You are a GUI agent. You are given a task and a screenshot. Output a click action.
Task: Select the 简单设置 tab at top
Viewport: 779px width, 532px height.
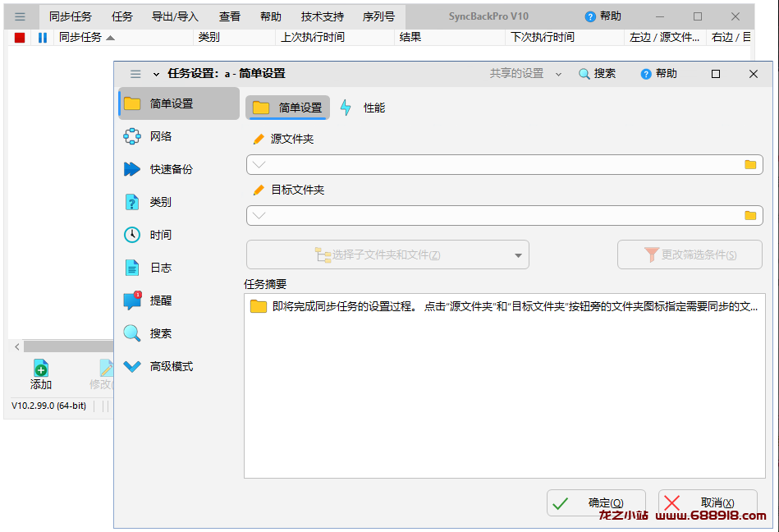(287, 108)
